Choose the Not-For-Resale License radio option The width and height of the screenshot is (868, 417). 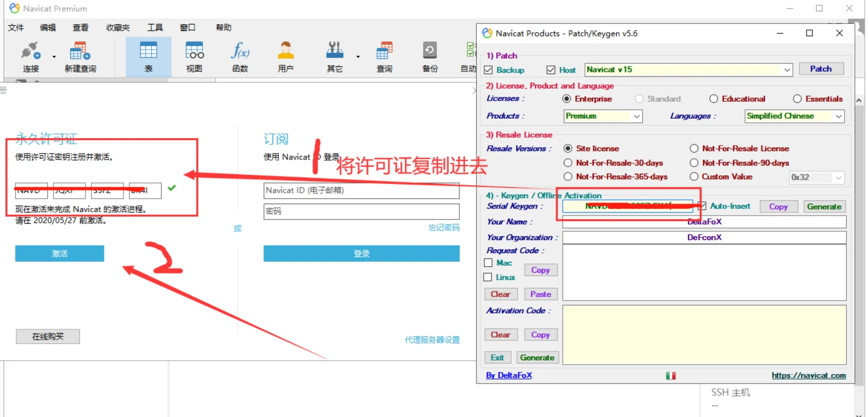point(694,148)
